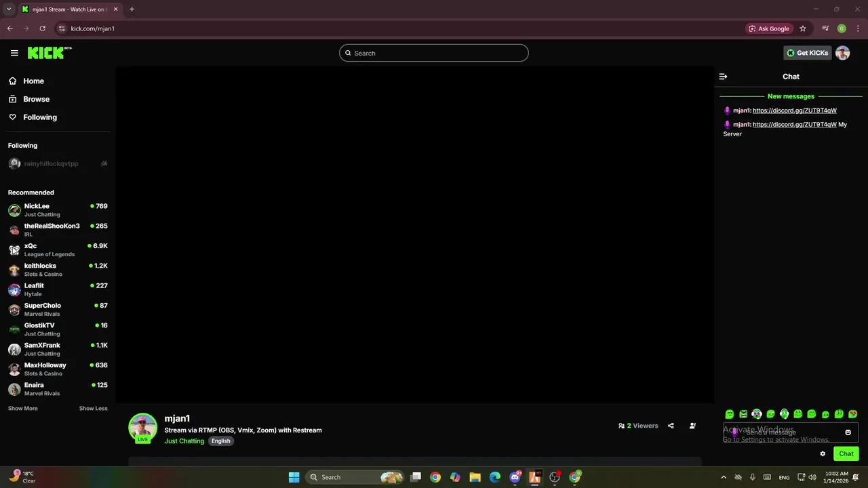Click the Send a message field
This screenshot has width=868, height=488.
pos(791,432)
